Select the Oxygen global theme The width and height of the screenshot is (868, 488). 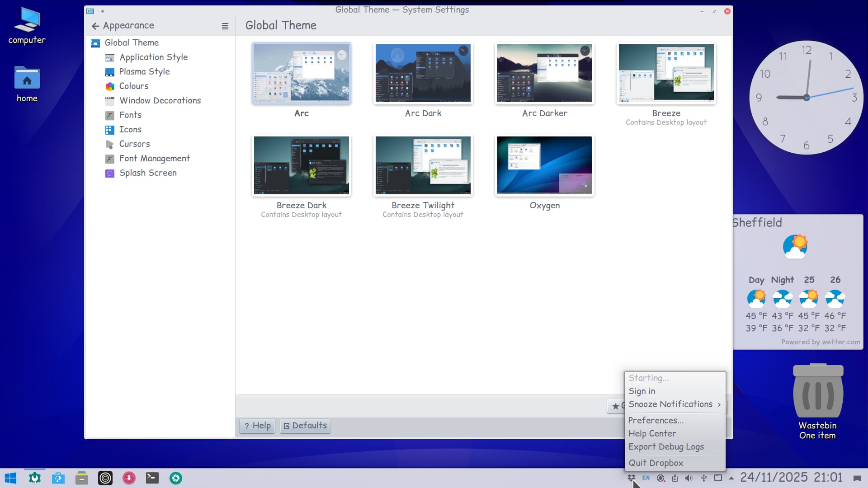click(544, 166)
